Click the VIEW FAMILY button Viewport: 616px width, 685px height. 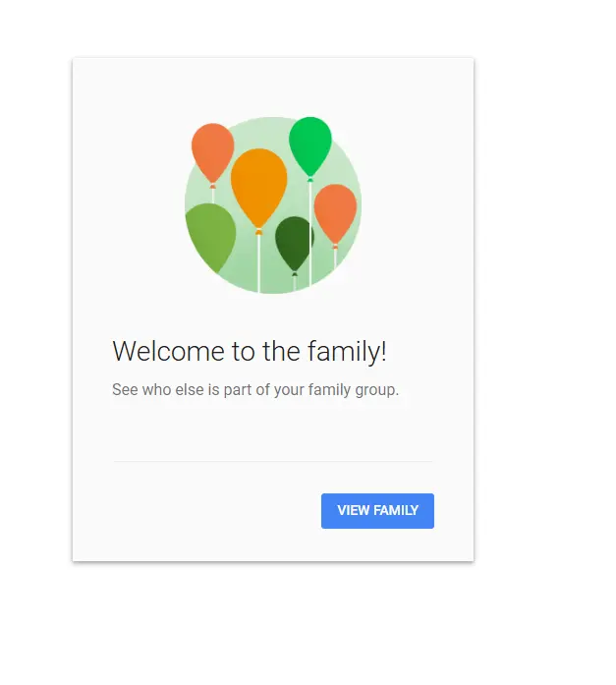point(377,511)
